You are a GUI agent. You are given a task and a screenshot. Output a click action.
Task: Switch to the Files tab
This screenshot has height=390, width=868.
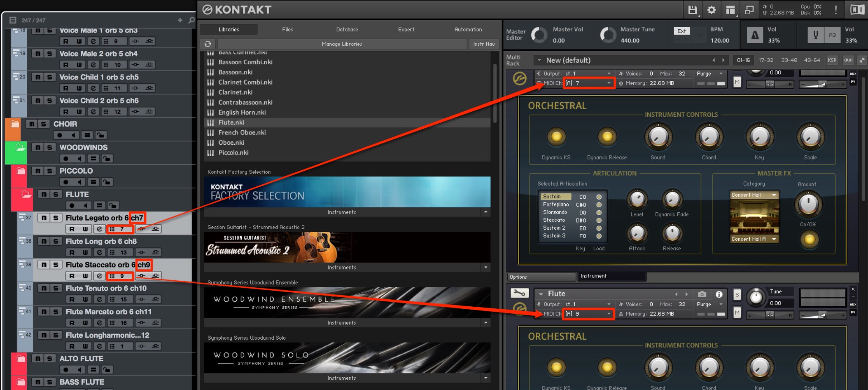point(287,29)
